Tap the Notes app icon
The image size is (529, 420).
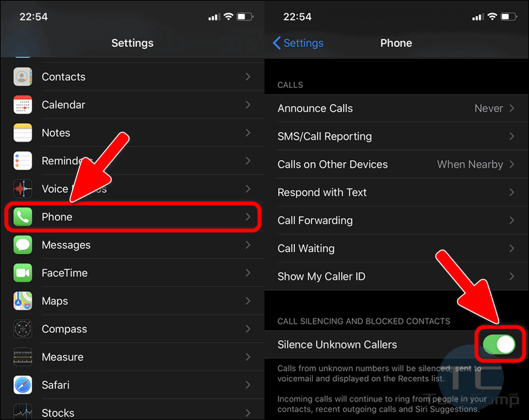point(22,132)
